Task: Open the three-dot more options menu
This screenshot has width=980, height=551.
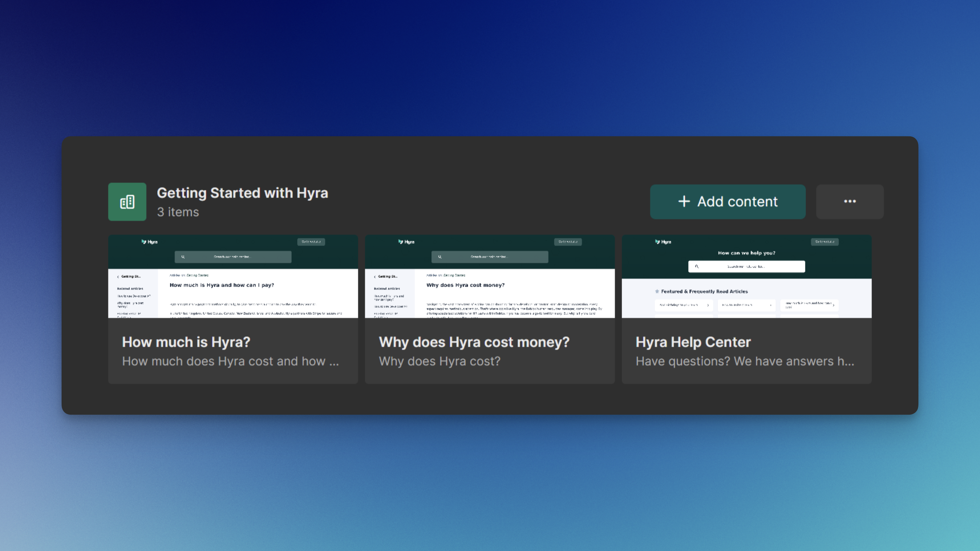Action: [849, 201]
